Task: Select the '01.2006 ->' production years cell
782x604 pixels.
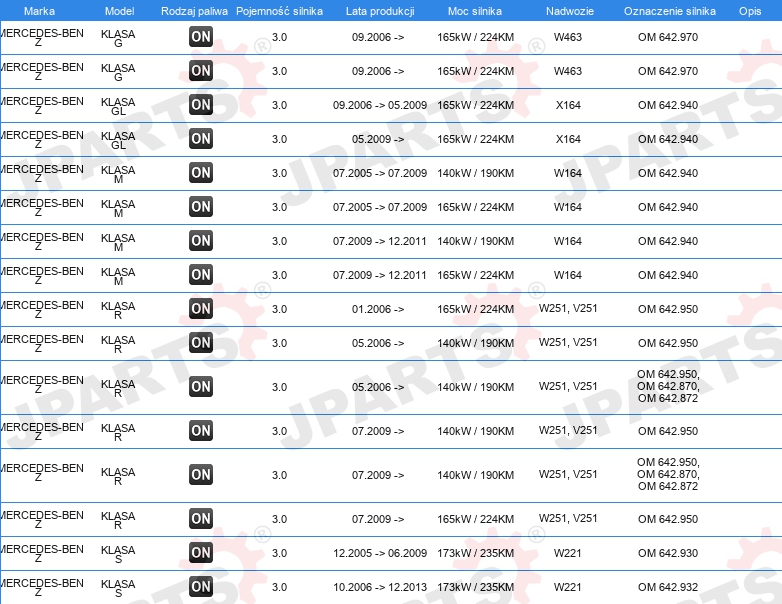Action: (378, 309)
